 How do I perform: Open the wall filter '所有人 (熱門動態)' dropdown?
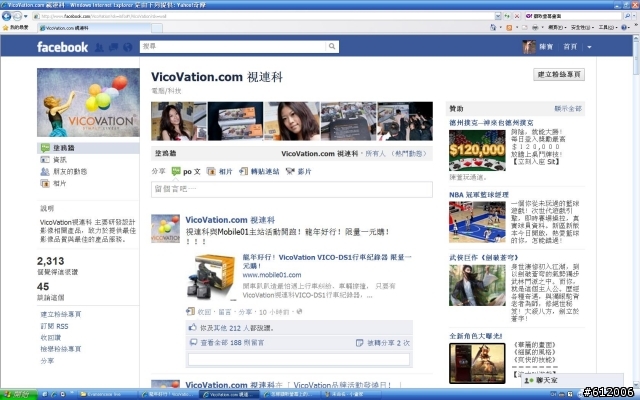point(396,154)
